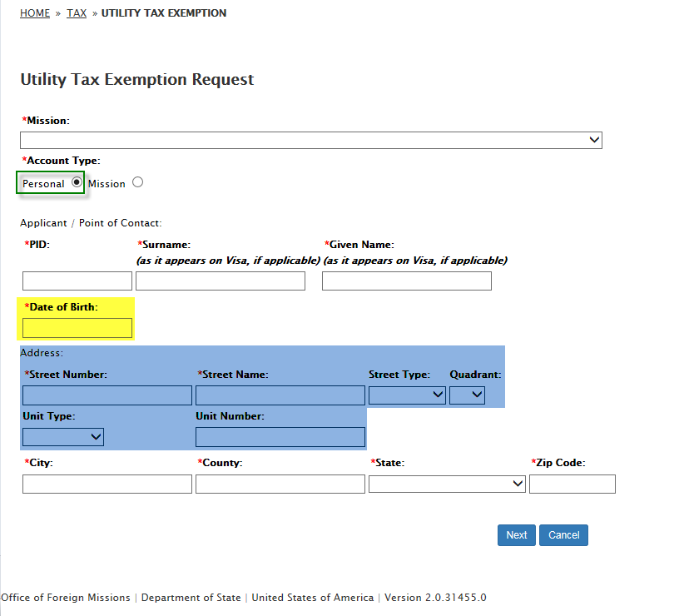Expand the Unit Type dropdown
684x616 pixels.
(63, 437)
